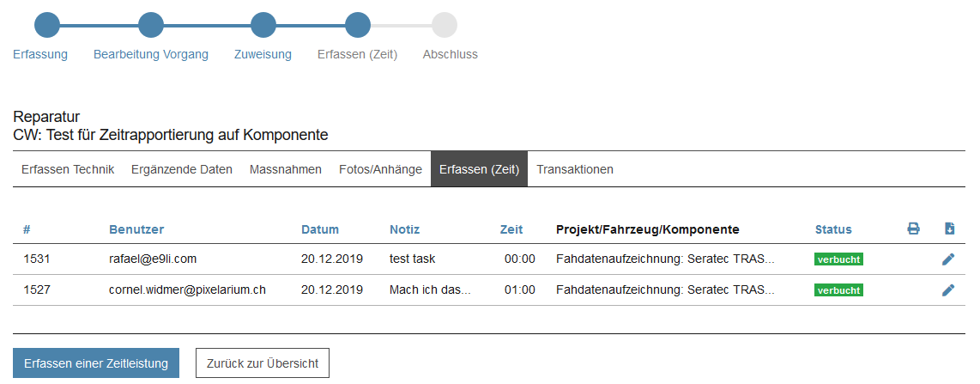
Task: Select the row for cornel.widmer@pixelarium.ch
Action: click(x=187, y=290)
